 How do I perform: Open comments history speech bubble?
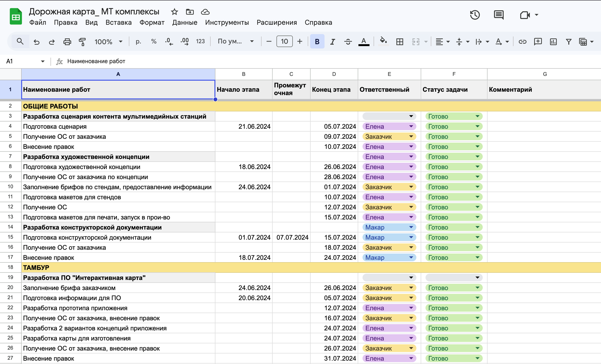tap(499, 15)
